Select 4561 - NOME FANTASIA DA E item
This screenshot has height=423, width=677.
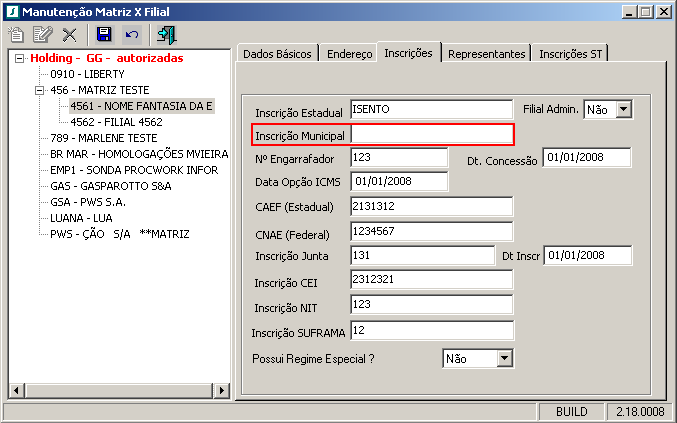(x=142, y=106)
